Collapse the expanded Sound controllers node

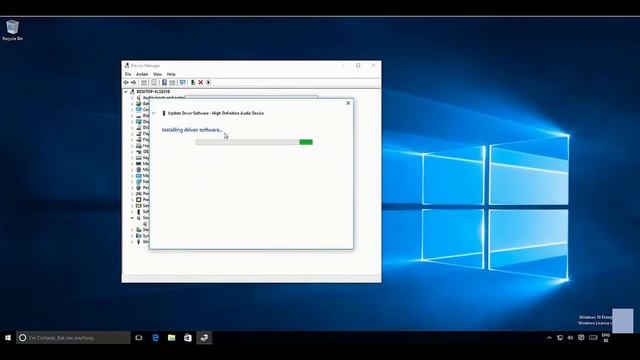point(132,218)
